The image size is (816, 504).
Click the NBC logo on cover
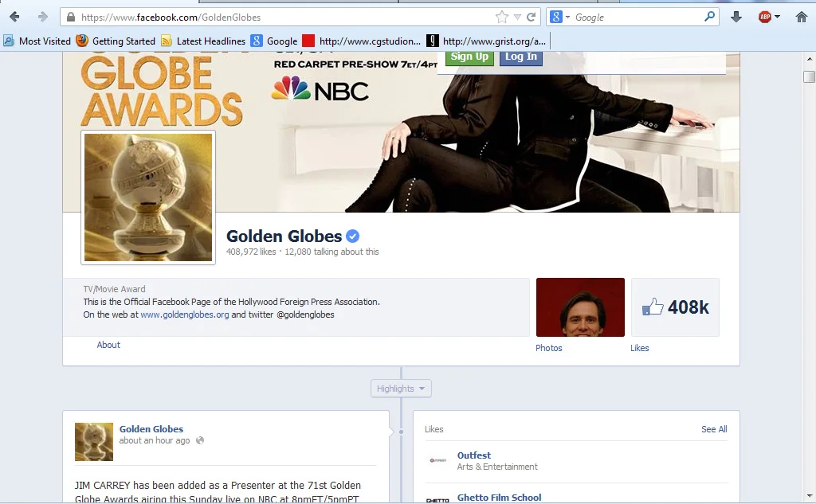(320, 90)
